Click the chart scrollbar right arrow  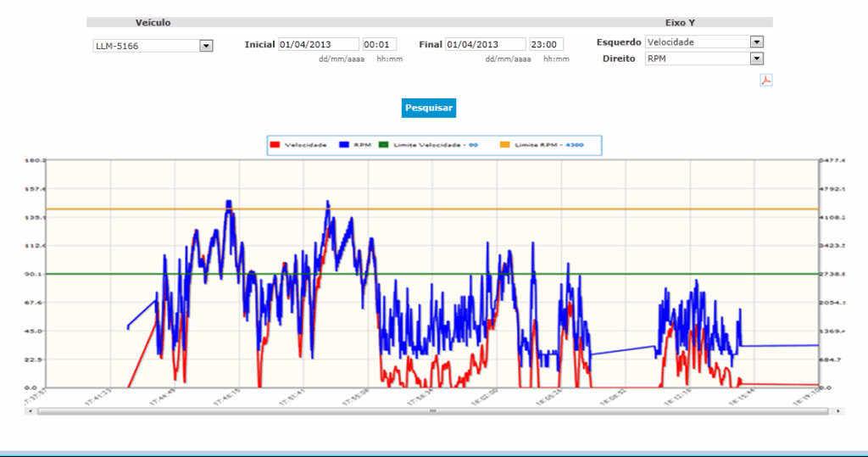(840, 410)
